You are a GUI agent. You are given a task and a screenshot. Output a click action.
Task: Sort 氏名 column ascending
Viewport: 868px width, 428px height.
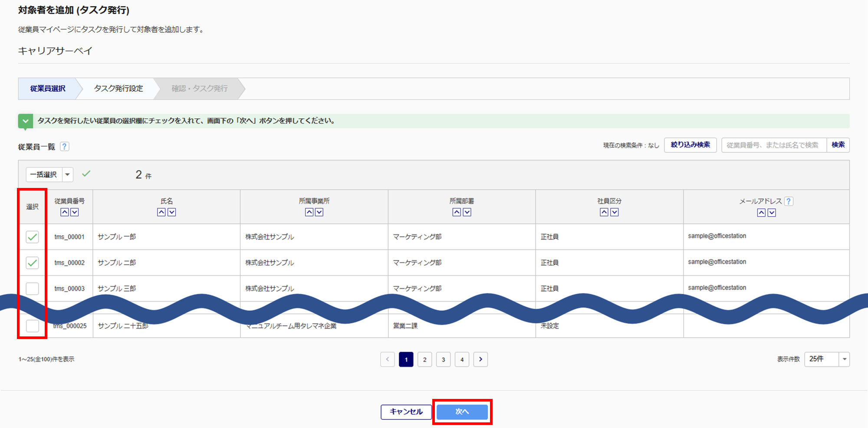click(161, 212)
